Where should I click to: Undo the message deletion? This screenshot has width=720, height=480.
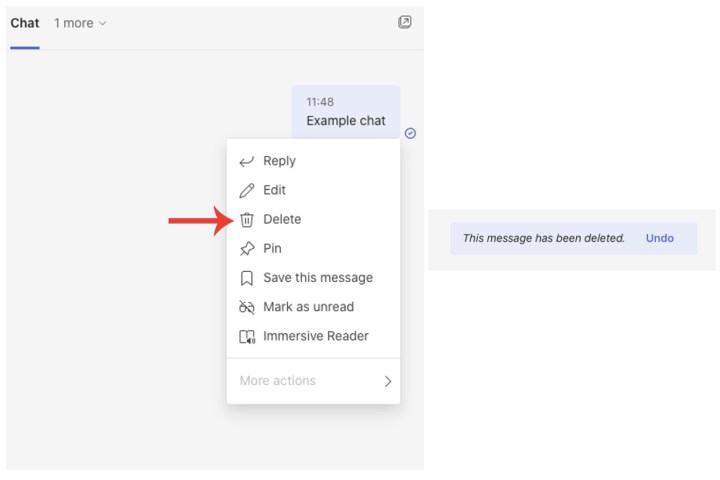pos(659,238)
